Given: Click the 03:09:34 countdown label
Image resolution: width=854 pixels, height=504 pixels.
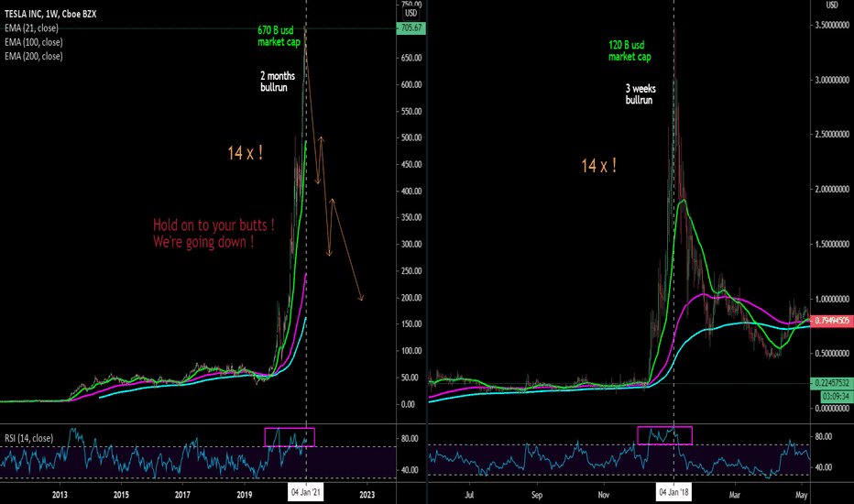Looking at the screenshot, I should (836, 397).
